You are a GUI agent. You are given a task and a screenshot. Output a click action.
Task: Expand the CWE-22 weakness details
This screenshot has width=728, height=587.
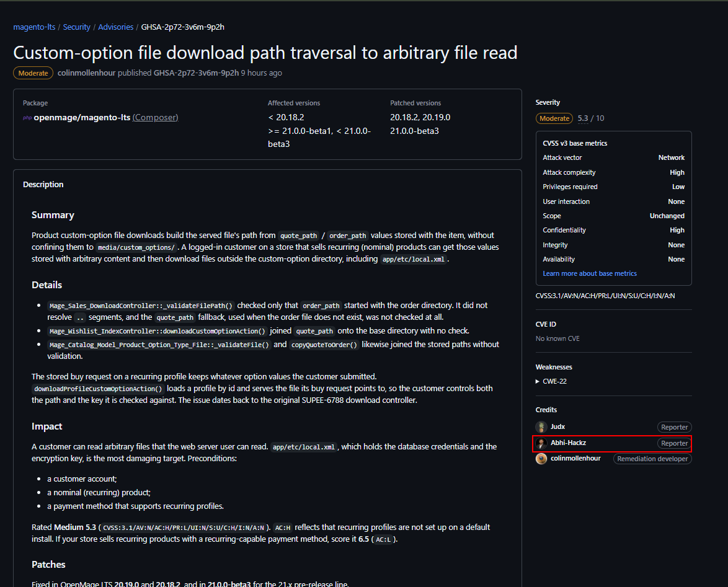point(551,381)
